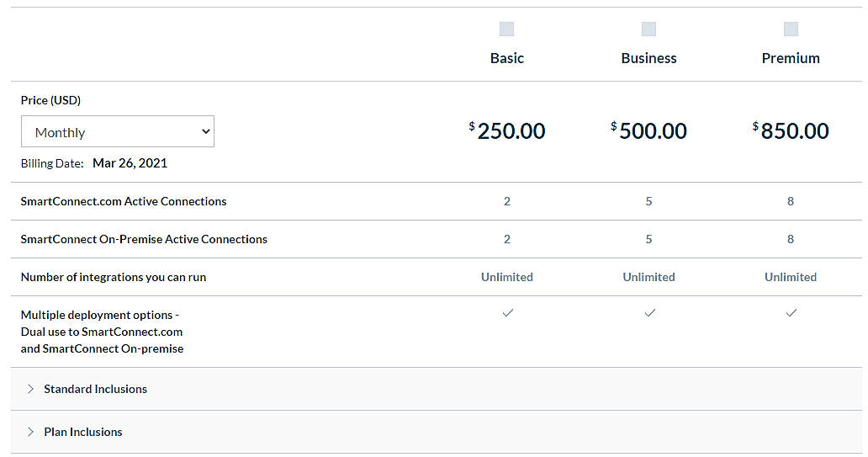The image size is (868, 457).
Task: Click Premium's On-Premise connections value 8
Action: 791,239
